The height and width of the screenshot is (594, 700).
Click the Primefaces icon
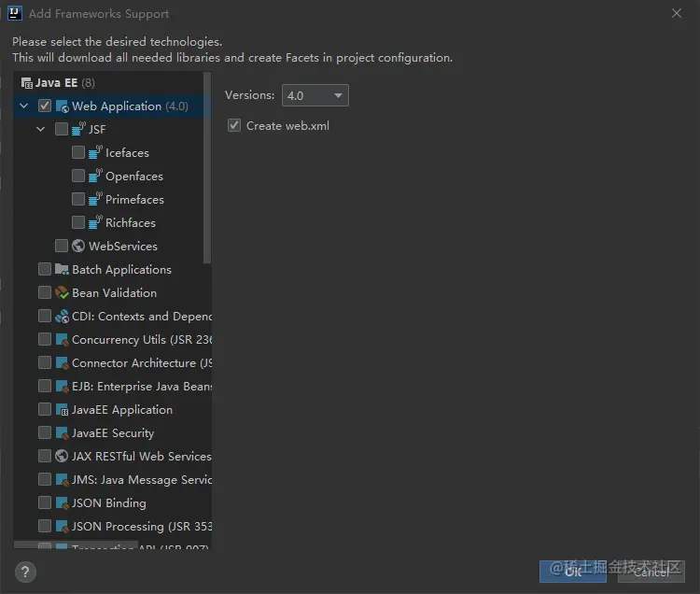point(95,199)
